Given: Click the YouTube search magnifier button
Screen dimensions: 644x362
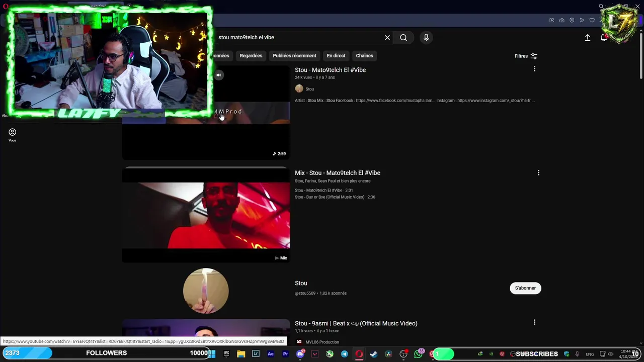Looking at the screenshot, I should [x=404, y=37].
